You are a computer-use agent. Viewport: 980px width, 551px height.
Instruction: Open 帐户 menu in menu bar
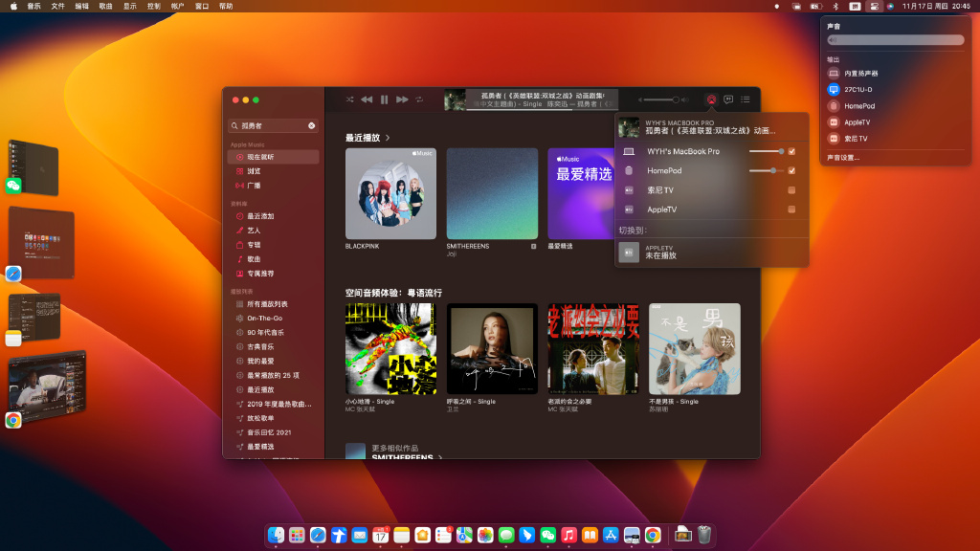pyautogui.click(x=177, y=7)
